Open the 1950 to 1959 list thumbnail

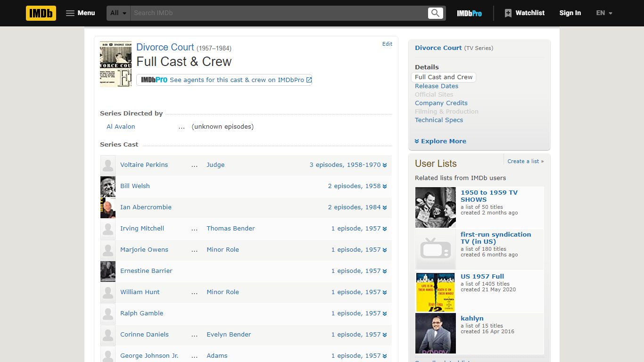(x=436, y=207)
